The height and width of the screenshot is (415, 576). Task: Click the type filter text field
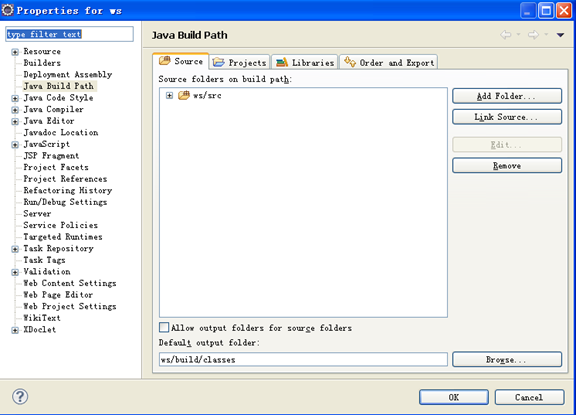click(x=69, y=34)
